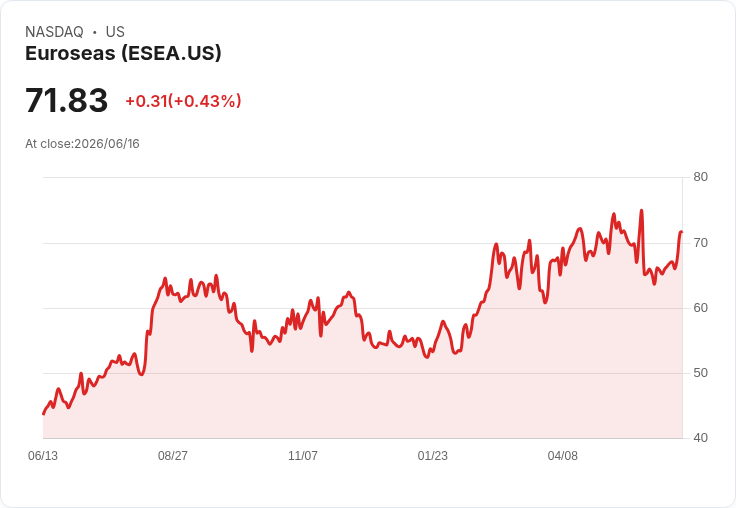
Task: Click the 80 price axis label
Action: [700, 177]
